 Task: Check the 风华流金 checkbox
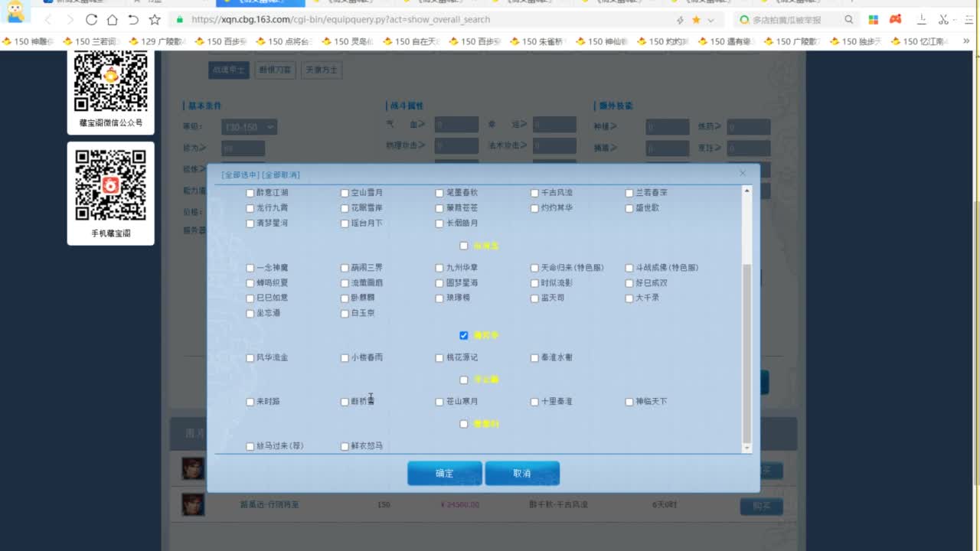point(250,357)
